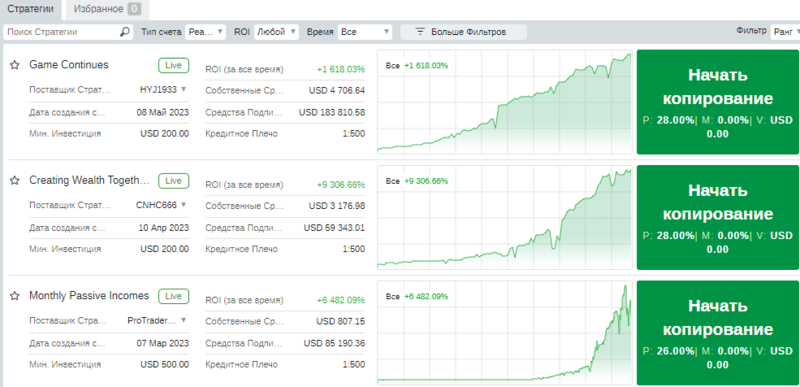The width and height of the screenshot is (800, 387).
Task: Select the 08 Май 2023 date
Action: [x=163, y=112]
